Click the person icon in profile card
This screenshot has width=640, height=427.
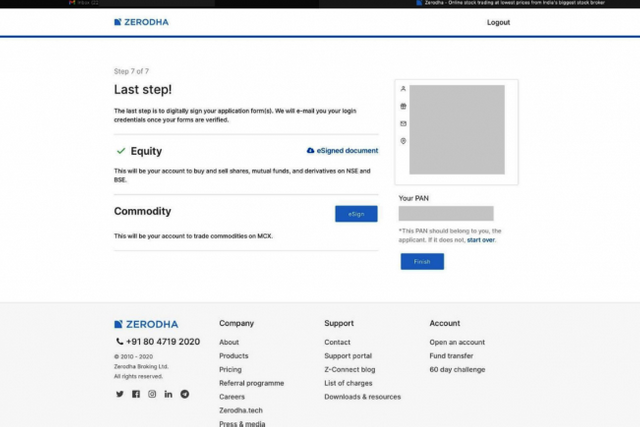click(403, 89)
